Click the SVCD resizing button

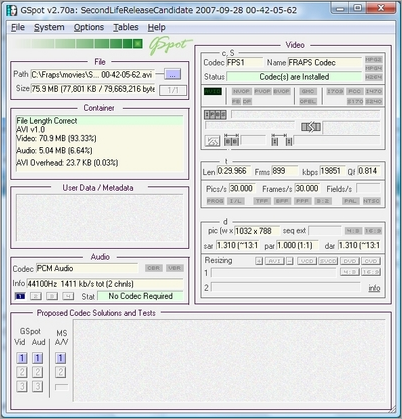(328, 261)
